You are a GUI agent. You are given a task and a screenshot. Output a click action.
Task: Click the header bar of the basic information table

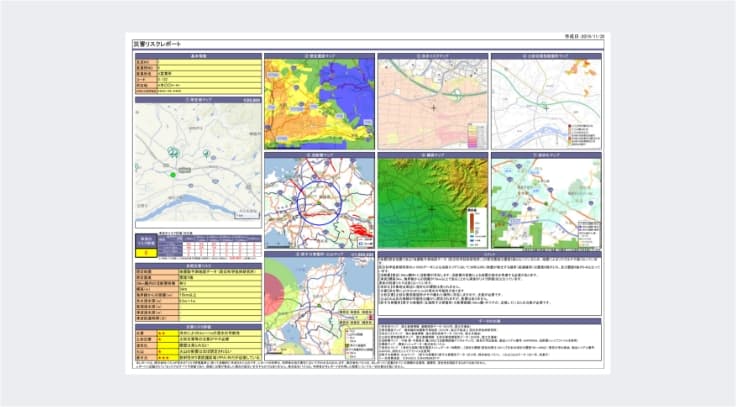[197, 56]
